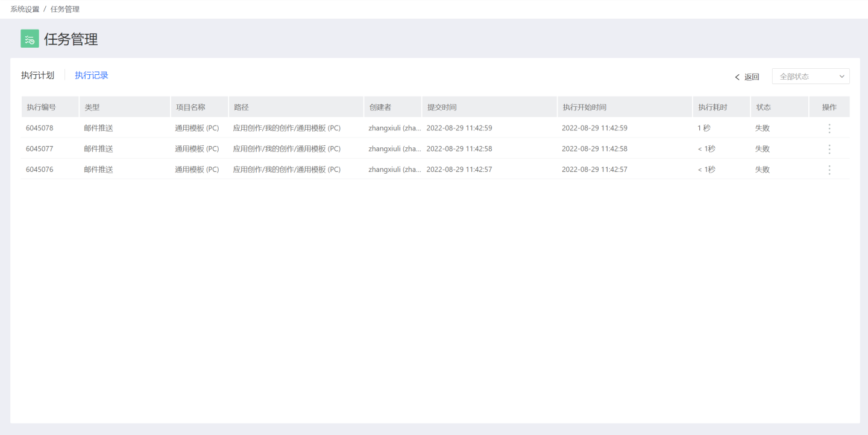Click the 执行耗时 column header

712,107
